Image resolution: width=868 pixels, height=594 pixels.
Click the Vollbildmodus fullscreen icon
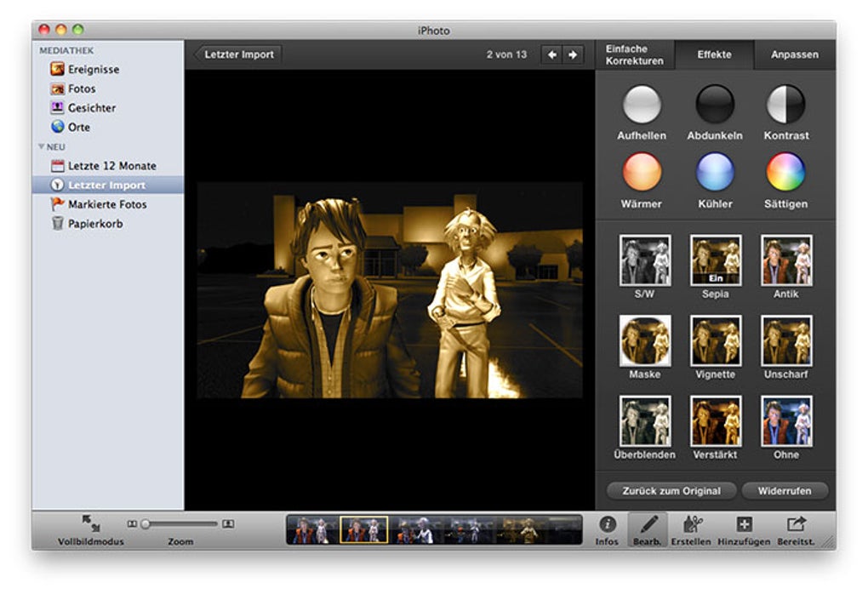pos(91,523)
